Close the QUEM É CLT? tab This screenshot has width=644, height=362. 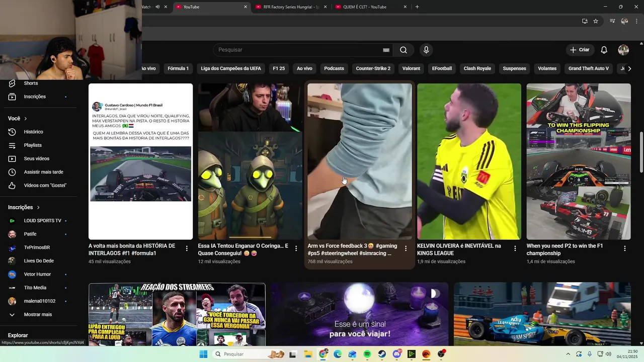[x=405, y=7]
